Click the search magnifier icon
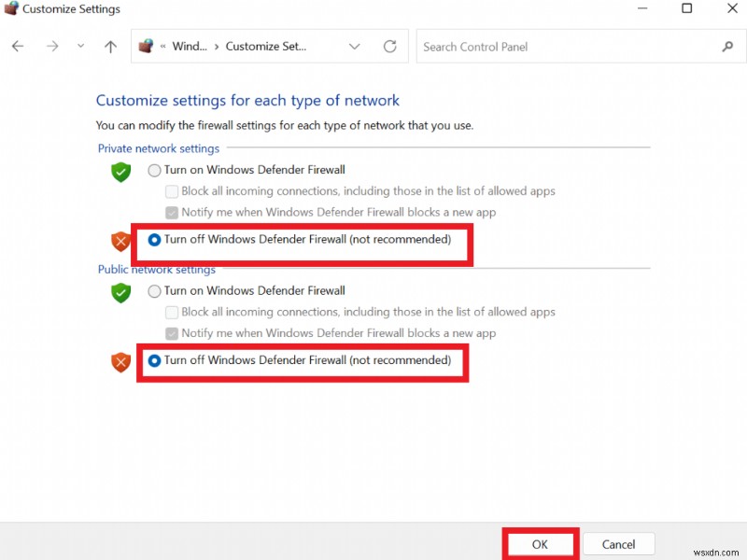The image size is (747, 560). (x=727, y=47)
